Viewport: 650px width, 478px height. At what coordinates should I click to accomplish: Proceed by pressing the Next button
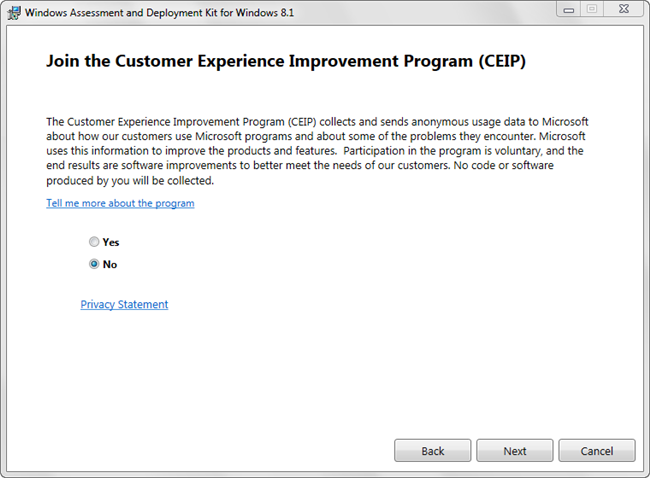click(x=515, y=451)
